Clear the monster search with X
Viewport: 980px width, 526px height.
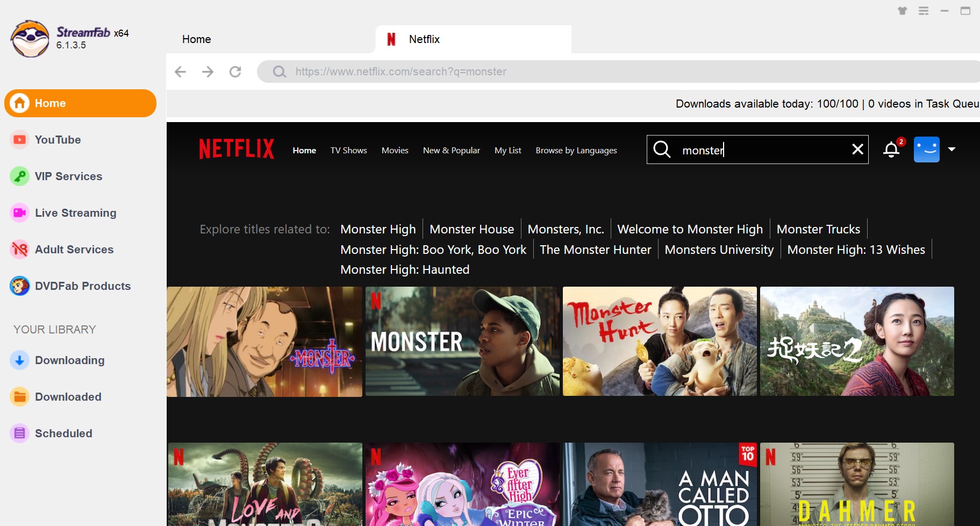[x=857, y=150]
